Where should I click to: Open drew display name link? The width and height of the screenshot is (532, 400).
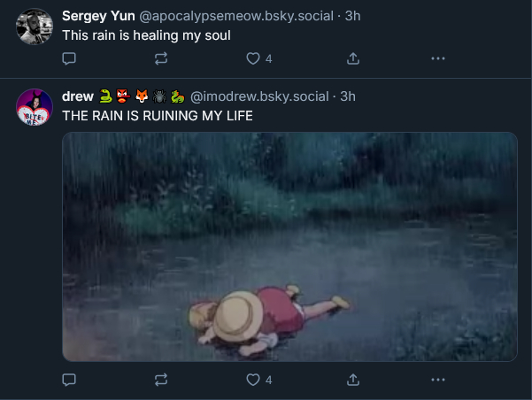pyautogui.click(x=78, y=96)
